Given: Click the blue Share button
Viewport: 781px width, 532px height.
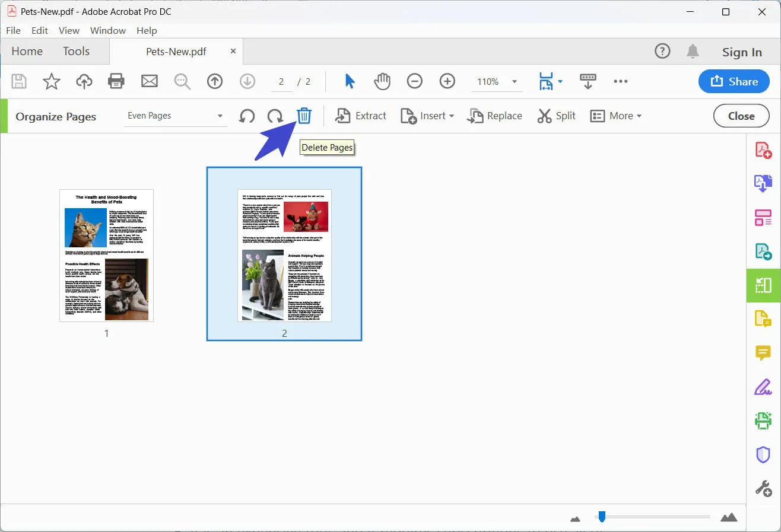Looking at the screenshot, I should pyautogui.click(x=734, y=82).
